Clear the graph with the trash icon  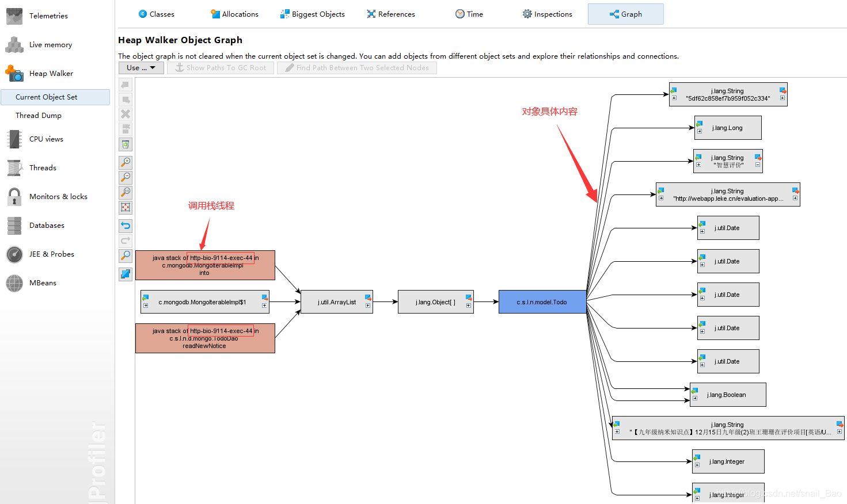click(126, 144)
